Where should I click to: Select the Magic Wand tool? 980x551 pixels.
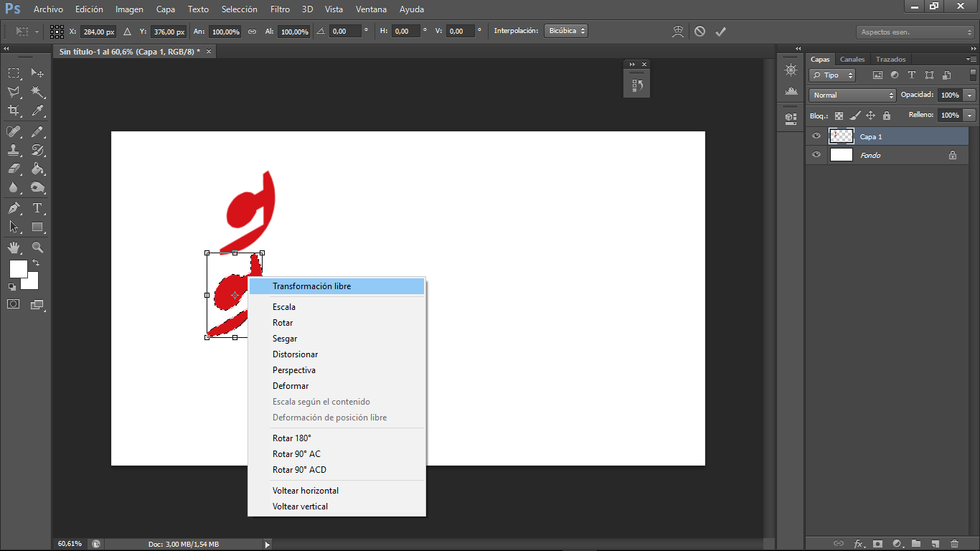(x=37, y=92)
